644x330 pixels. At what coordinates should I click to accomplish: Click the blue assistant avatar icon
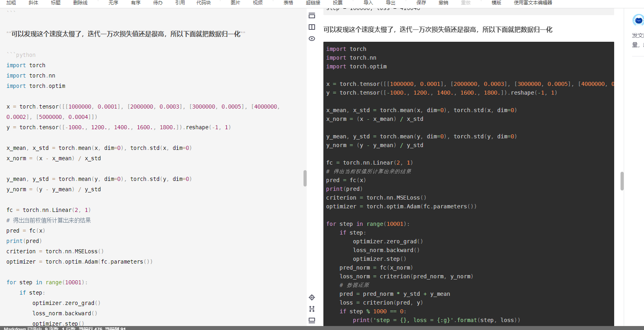638,20
